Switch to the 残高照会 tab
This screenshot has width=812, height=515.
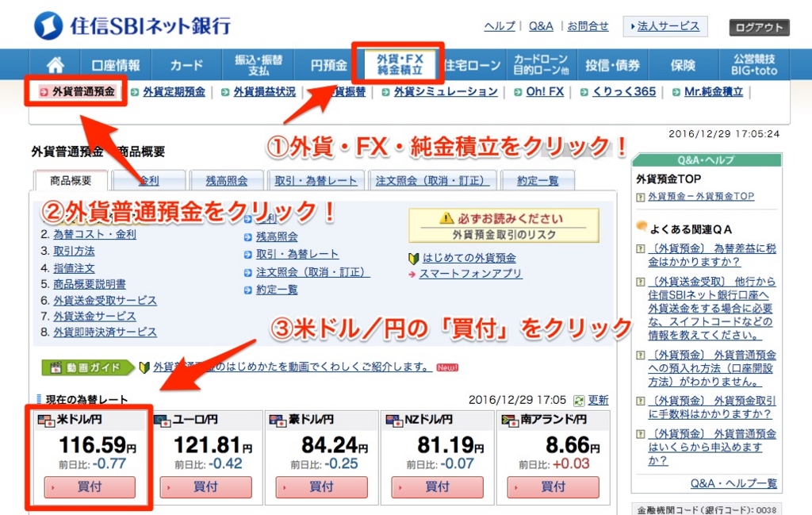[226, 180]
